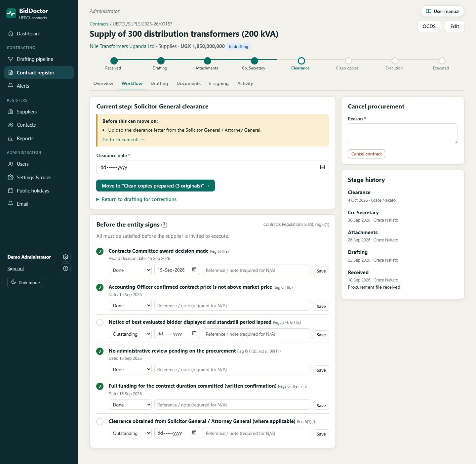476x464 pixels.
Task: Open account settings gear beside Demo Administrator
Action: [x=65, y=257]
